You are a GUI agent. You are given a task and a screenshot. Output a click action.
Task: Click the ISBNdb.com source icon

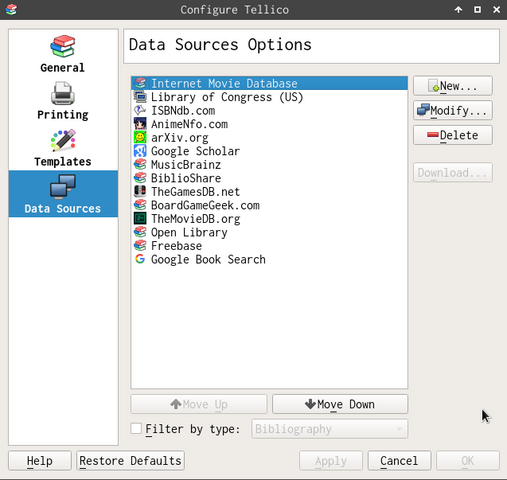point(140,110)
